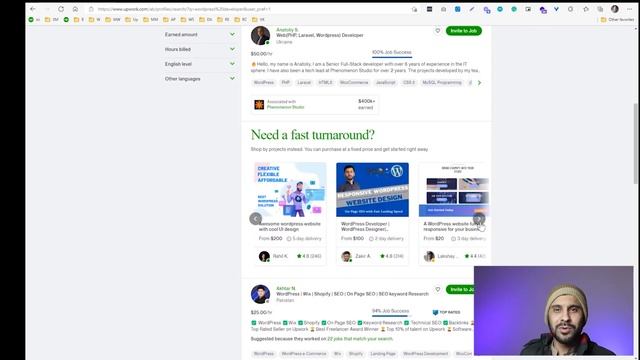This screenshot has height=360, width=640.
Task: Show more of Anatoliy's skills with the green chevron
Action: pyautogui.click(x=480, y=83)
